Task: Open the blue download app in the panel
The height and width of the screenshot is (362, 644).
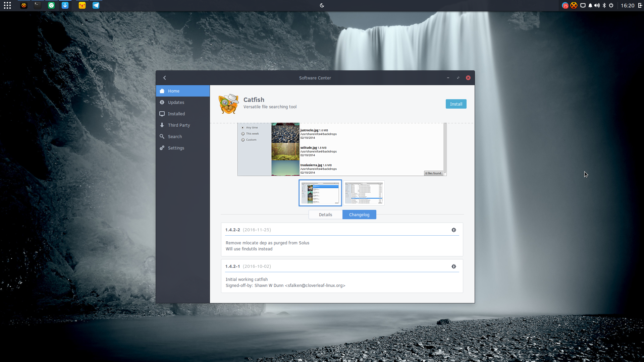Action: pos(65,5)
